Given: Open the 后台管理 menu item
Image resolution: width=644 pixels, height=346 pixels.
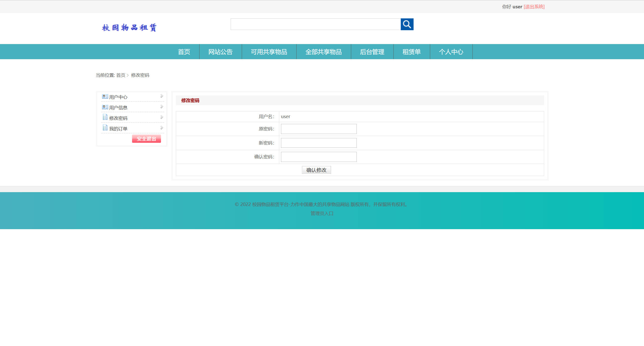Looking at the screenshot, I should [372, 52].
